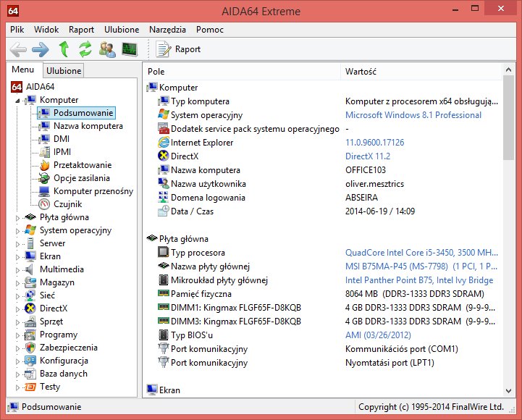Click the Internet Explorer icon in list
This screenshot has width=522, height=420.
(164, 143)
